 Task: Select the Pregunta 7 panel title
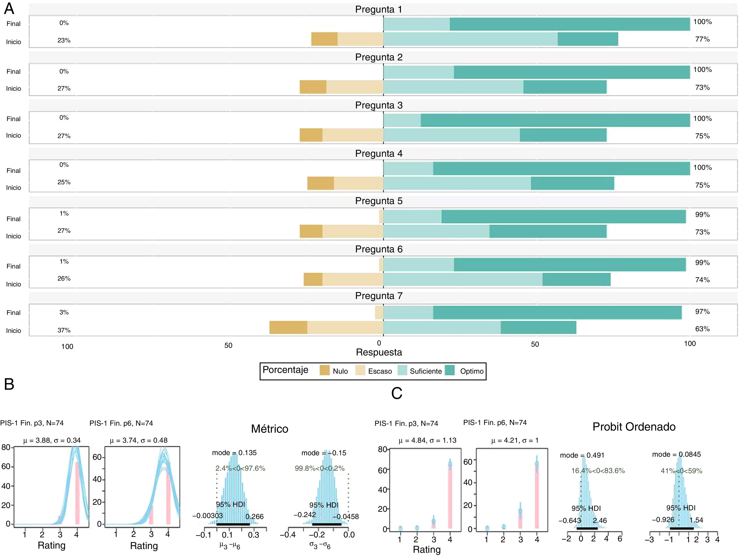tap(378, 296)
